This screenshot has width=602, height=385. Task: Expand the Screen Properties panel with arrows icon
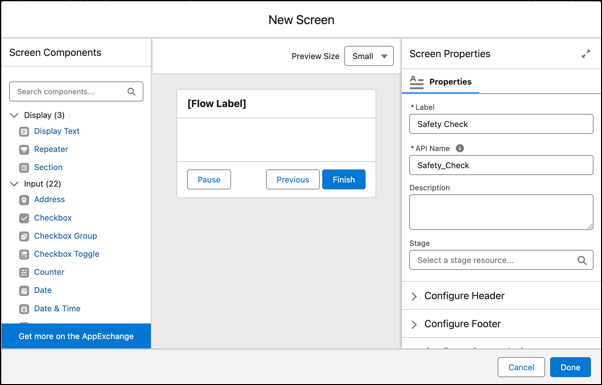coord(586,54)
